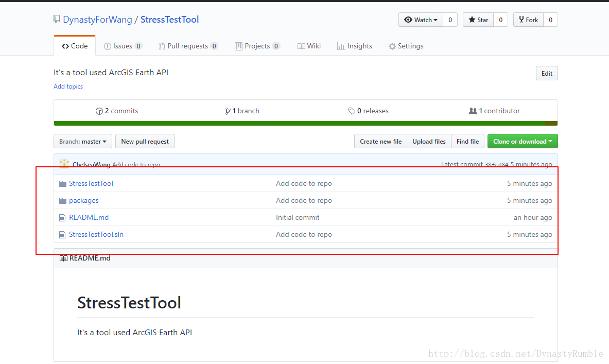Click the Wiki book icon
This screenshot has width=609, height=364.
pos(301,46)
